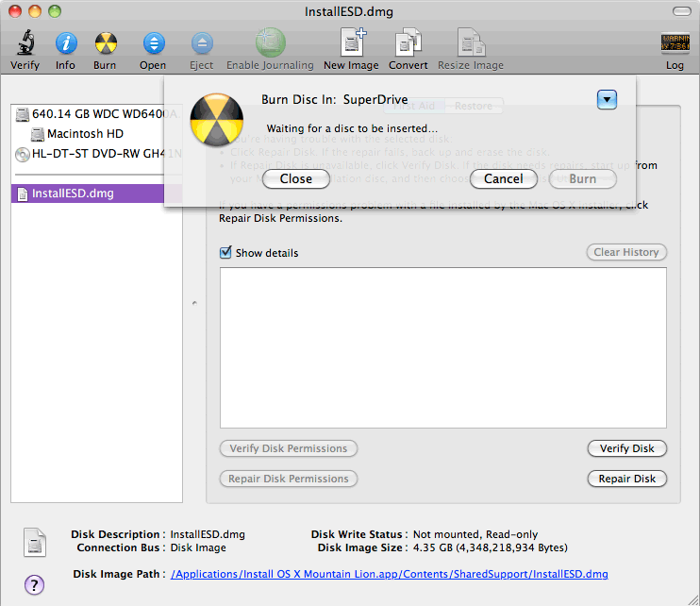700x606 pixels.
Task: Open the Info toolbar icon
Action: click(x=66, y=43)
